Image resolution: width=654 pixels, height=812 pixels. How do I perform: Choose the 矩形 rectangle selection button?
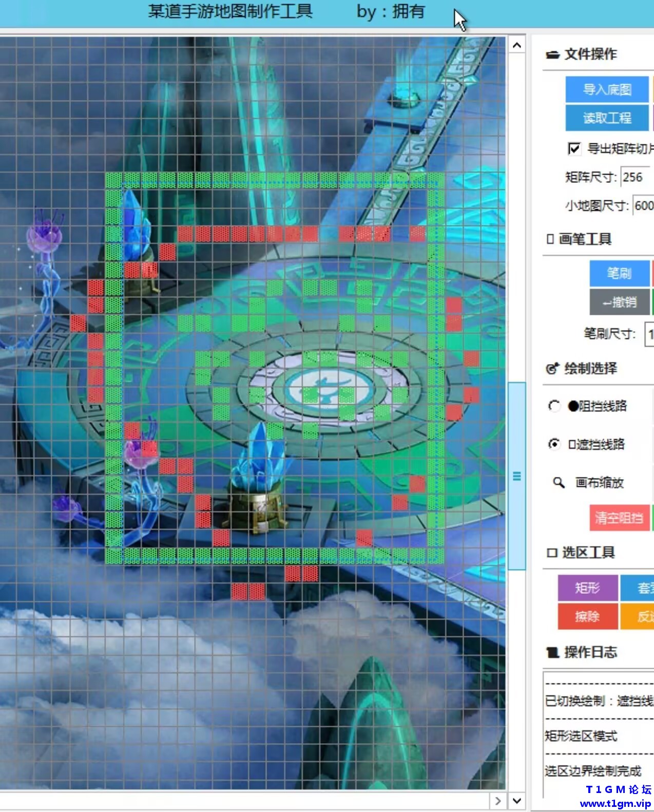pyautogui.click(x=588, y=588)
